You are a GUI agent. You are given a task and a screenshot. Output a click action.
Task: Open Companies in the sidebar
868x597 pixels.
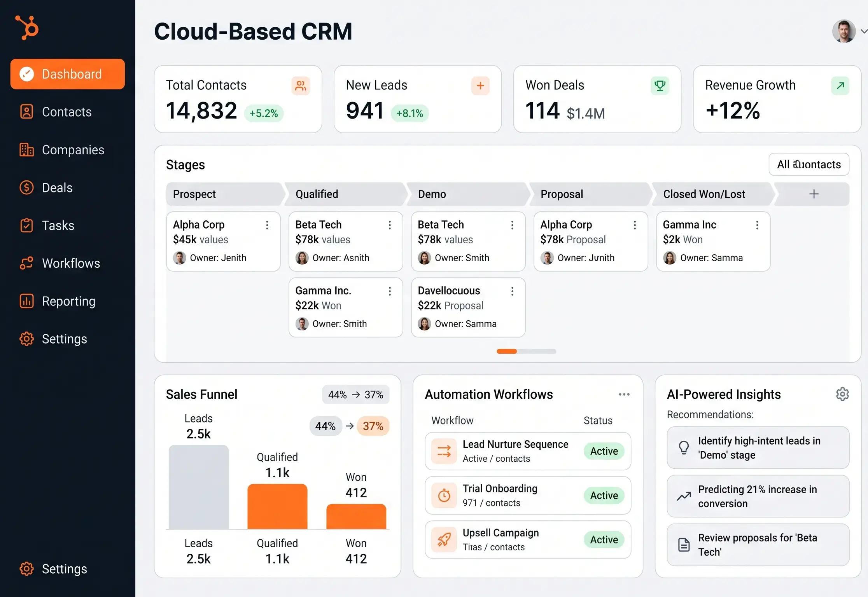62,150
